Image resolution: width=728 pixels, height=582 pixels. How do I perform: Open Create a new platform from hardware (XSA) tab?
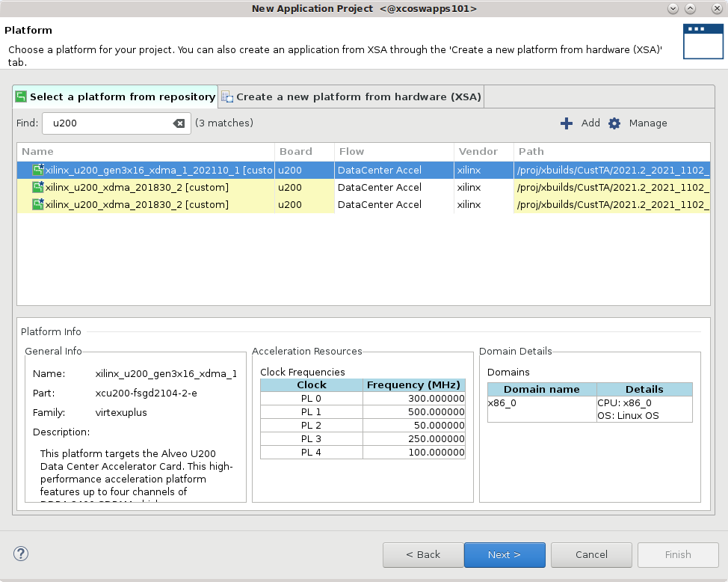pos(351,97)
